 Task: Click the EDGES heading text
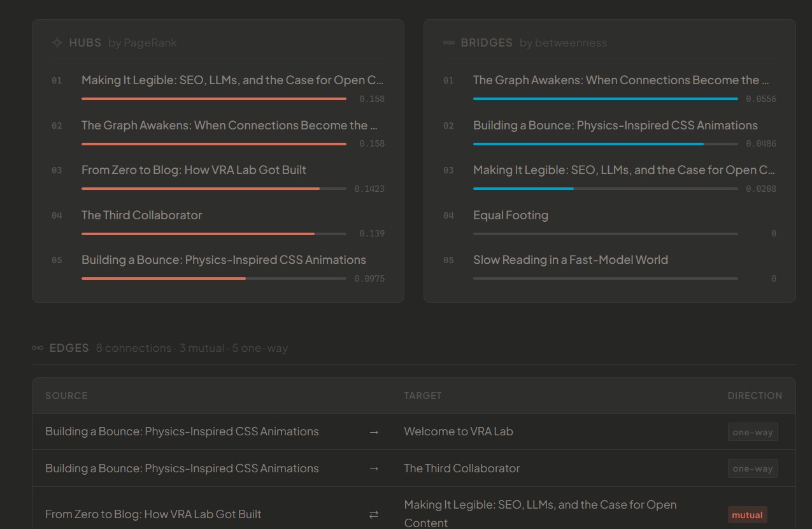69,348
